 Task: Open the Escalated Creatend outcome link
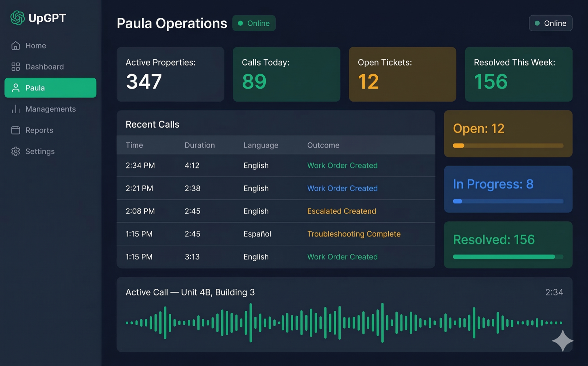point(341,211)
